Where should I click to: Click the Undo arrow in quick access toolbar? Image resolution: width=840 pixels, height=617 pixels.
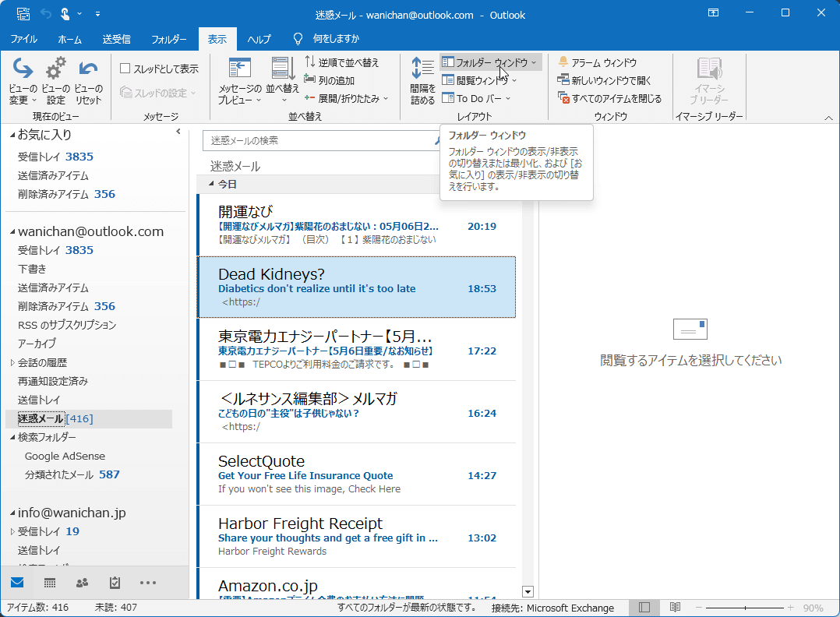(x=46, y=14)
